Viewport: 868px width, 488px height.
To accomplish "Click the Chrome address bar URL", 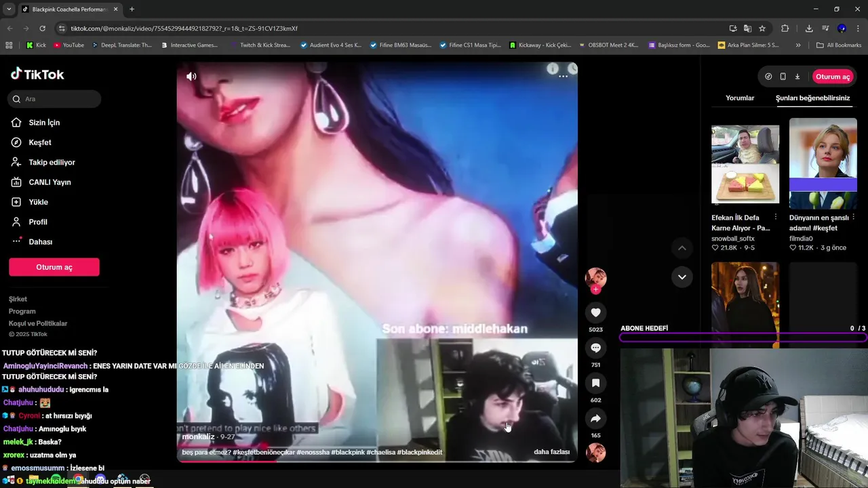I will point(184,28).
